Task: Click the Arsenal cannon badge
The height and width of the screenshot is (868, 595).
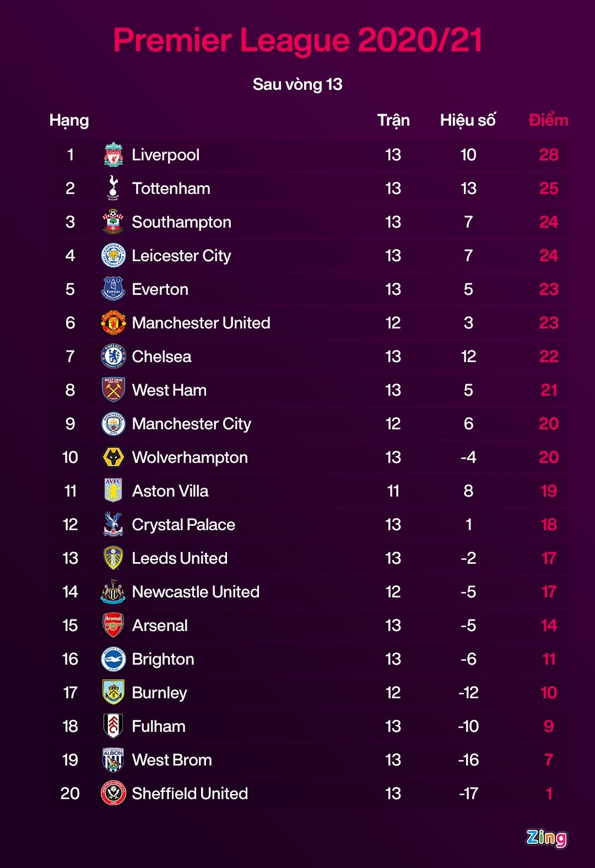Action: [113, 626]
